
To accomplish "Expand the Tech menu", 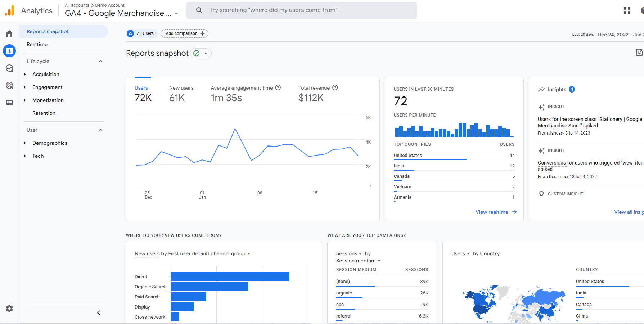I will (25, 156).
